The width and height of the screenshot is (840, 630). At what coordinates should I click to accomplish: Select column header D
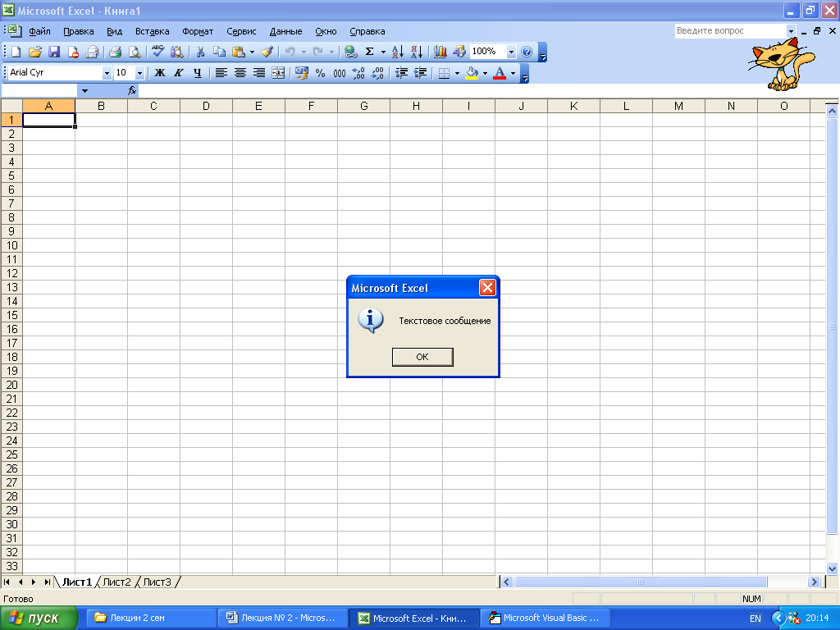click(206, 106)
